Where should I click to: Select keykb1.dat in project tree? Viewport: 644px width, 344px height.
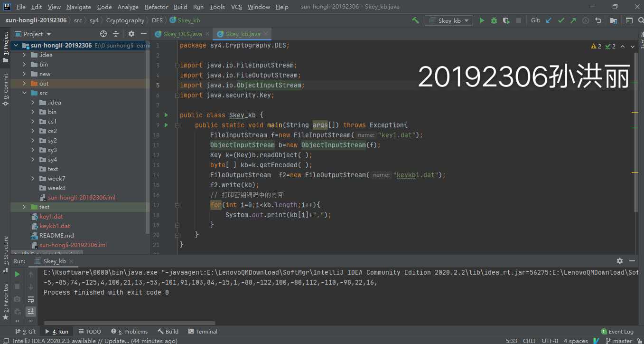[55, 226]
